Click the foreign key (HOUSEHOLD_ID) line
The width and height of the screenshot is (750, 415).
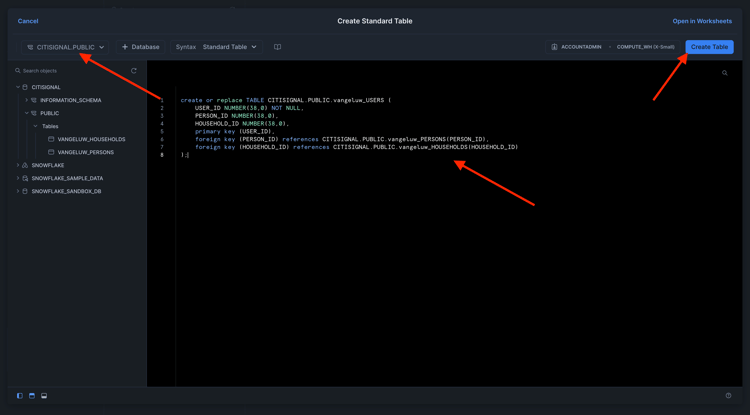coord(356,147)
